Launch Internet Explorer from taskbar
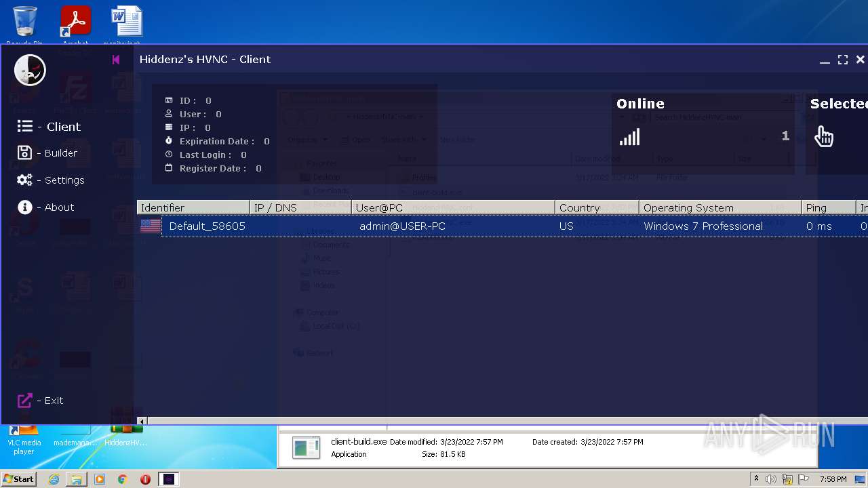The height and width of the screenshot is (488, 868). [54, 479]
